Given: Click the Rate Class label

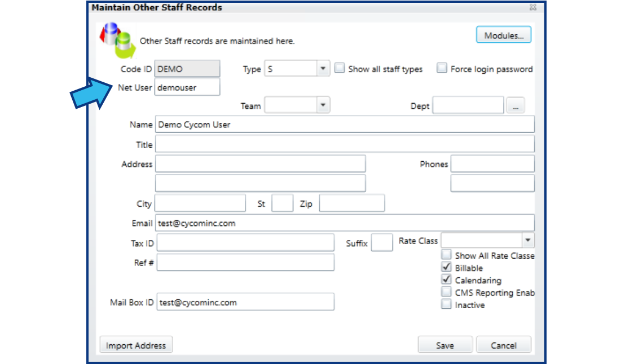Looking at the screenshot, I should click(x=418, y=241).
